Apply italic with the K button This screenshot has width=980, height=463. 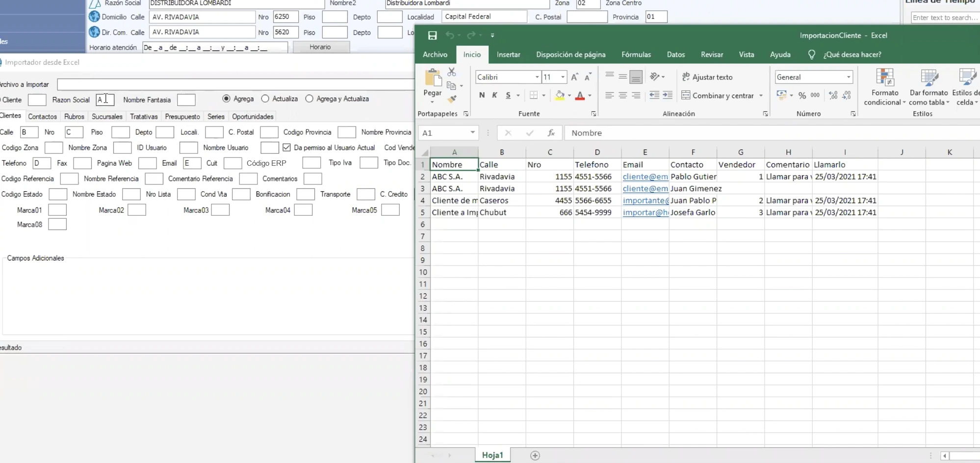tap(494, 95)
